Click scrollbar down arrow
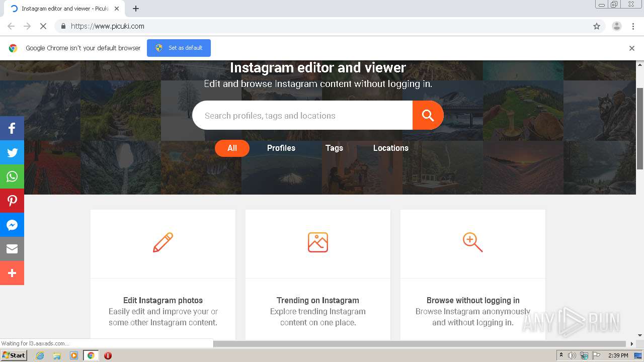Viewport: 644px width, 362px height. [x=640, y=335]
